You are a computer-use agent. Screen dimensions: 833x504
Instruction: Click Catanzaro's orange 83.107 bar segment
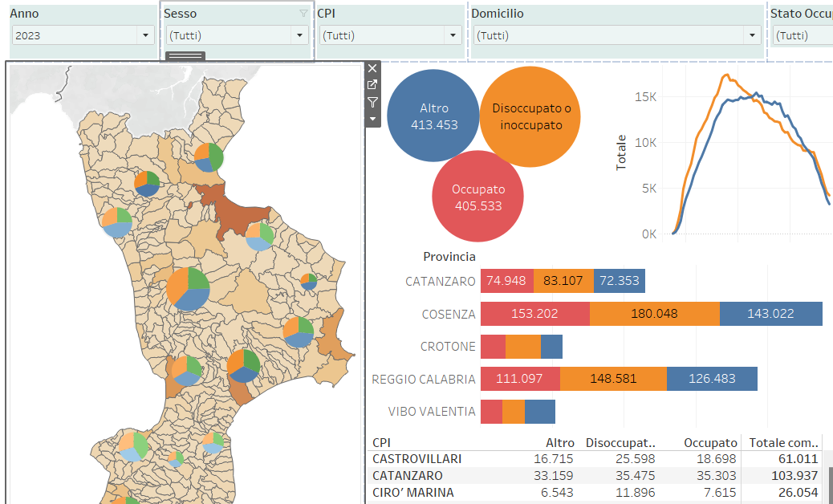[563, 281]
